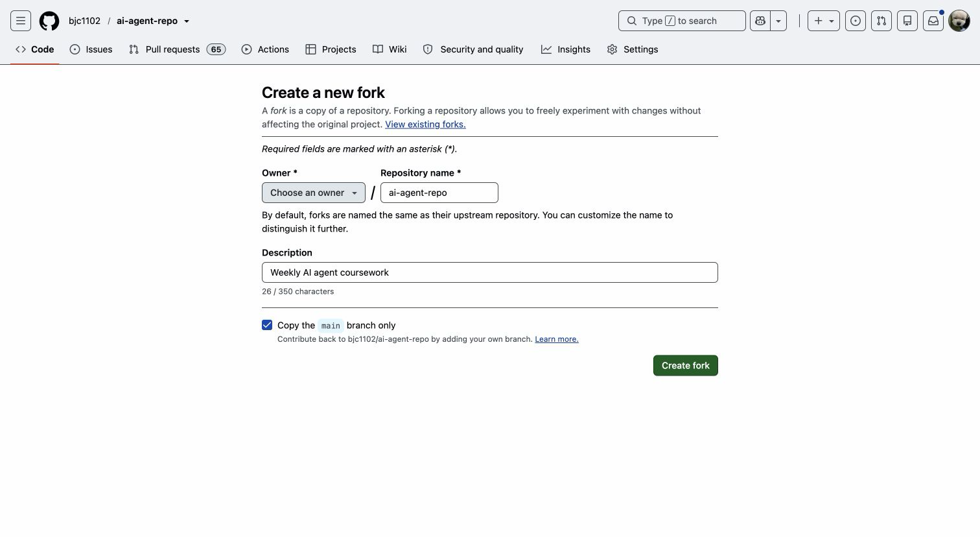Click the 65 pull requests counter badge
The height and width of the screenshot is (537, 980).
coord(216,49)
